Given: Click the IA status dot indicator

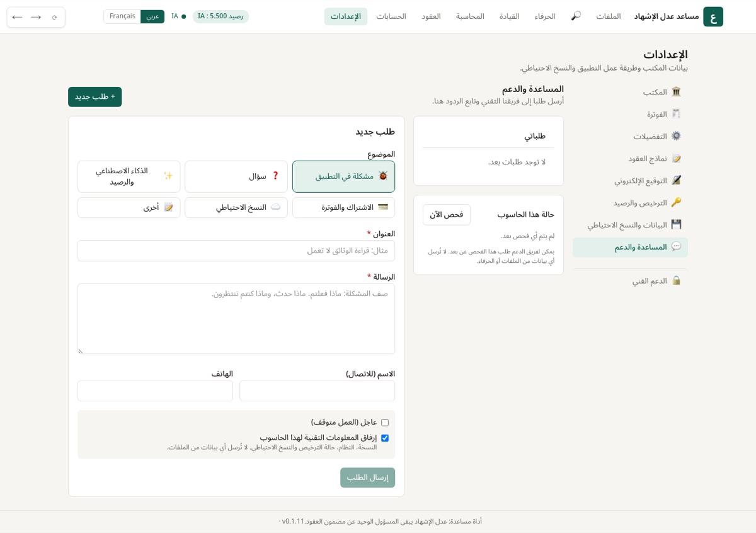Looking at the screenshot, I should tap(184, 16).
